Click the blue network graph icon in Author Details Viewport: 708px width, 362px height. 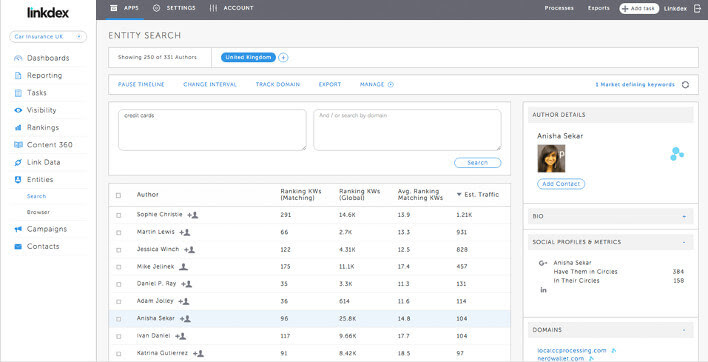[676, 153]
